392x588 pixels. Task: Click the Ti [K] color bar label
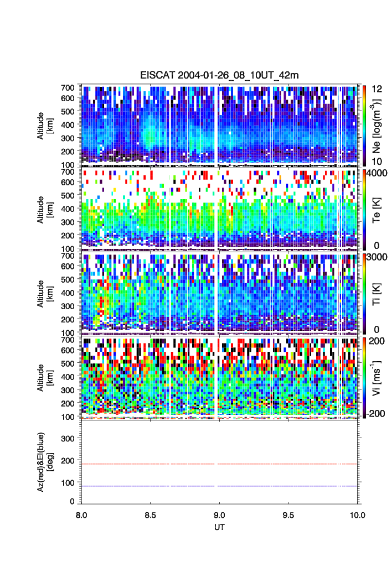[x=377, y=293]
